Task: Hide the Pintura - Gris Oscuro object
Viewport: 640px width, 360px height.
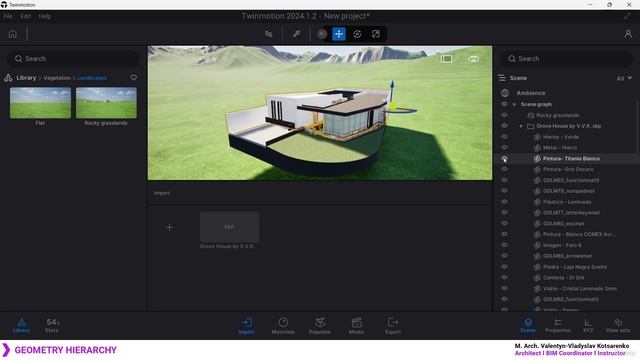Action: [x=504, y=169]
